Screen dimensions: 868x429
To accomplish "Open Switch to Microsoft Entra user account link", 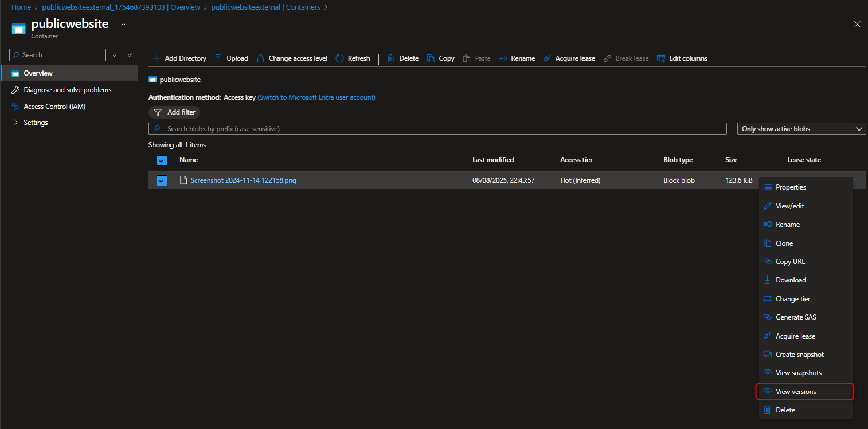I will click(316, 97).
